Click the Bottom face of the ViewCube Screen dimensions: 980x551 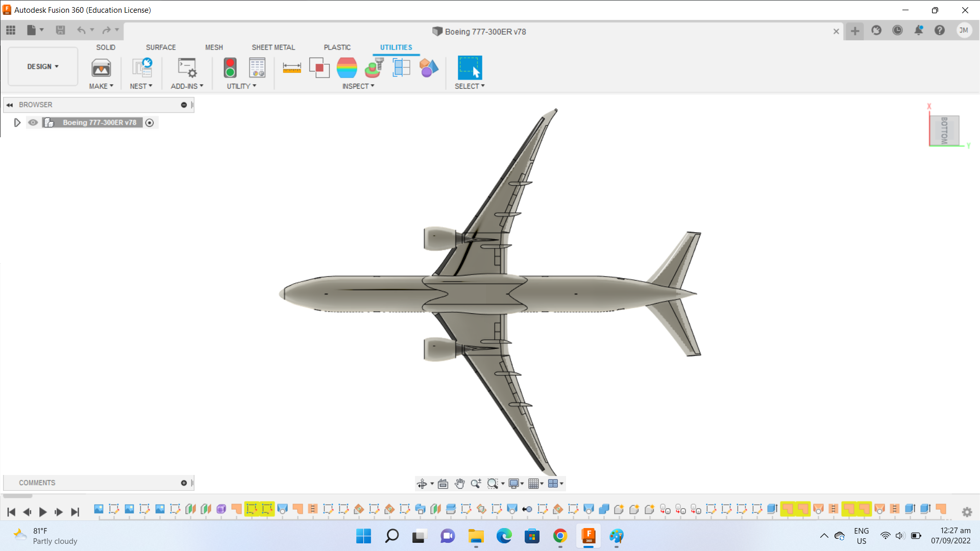(944, 131)
